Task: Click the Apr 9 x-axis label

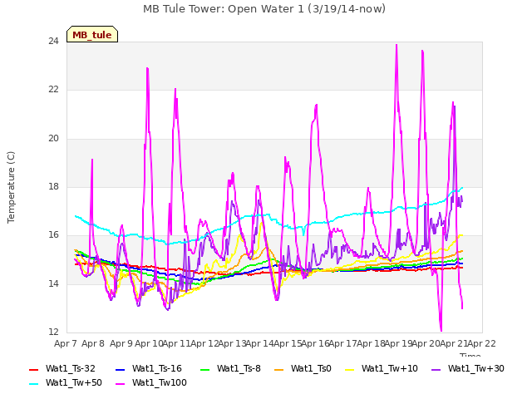Action: point(121,343)
